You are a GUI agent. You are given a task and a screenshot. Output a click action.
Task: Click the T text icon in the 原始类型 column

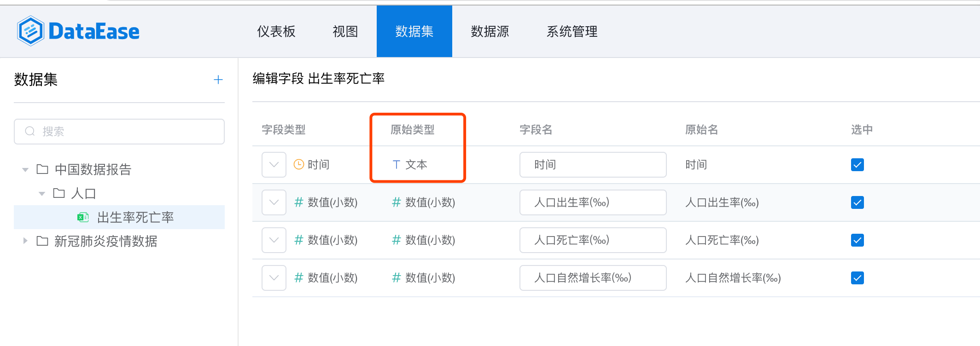396,164
